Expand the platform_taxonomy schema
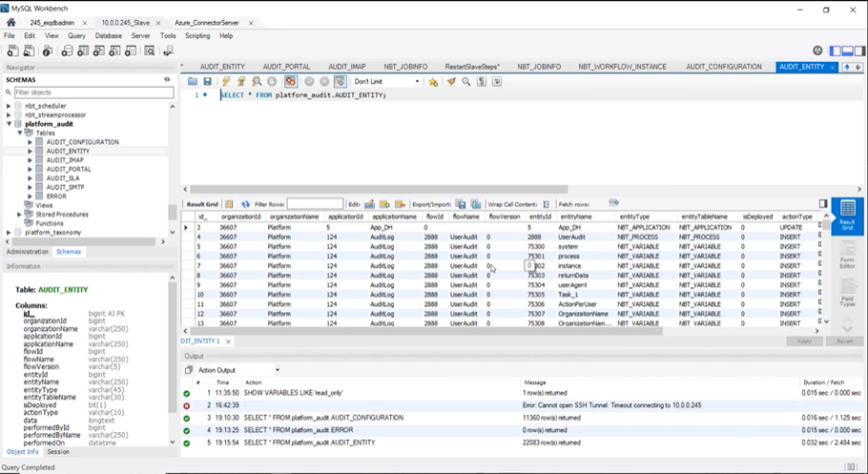The width and height of the screenshot is (868, 474). 9,233
